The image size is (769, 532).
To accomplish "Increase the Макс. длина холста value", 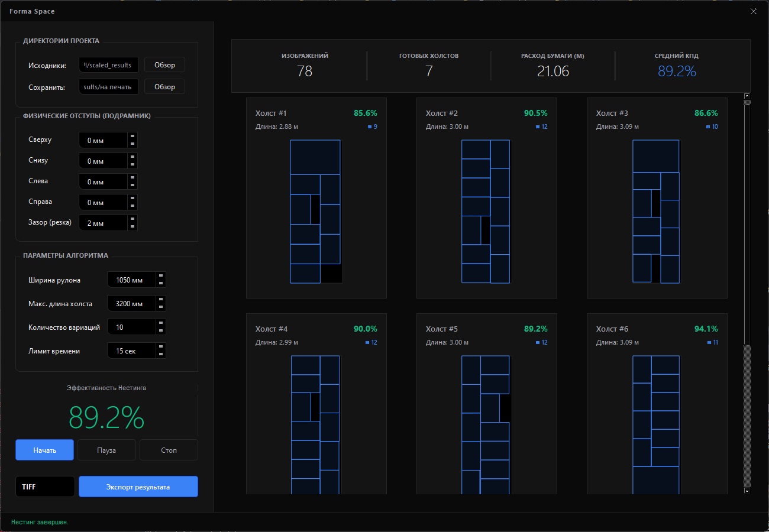I will click(161, 300).
